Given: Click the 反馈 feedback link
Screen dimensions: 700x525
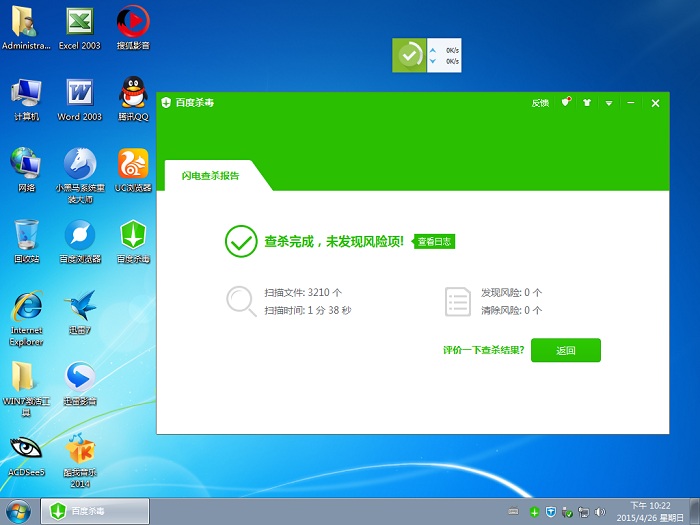Looking at the screenshot, I should pos(540,103).
